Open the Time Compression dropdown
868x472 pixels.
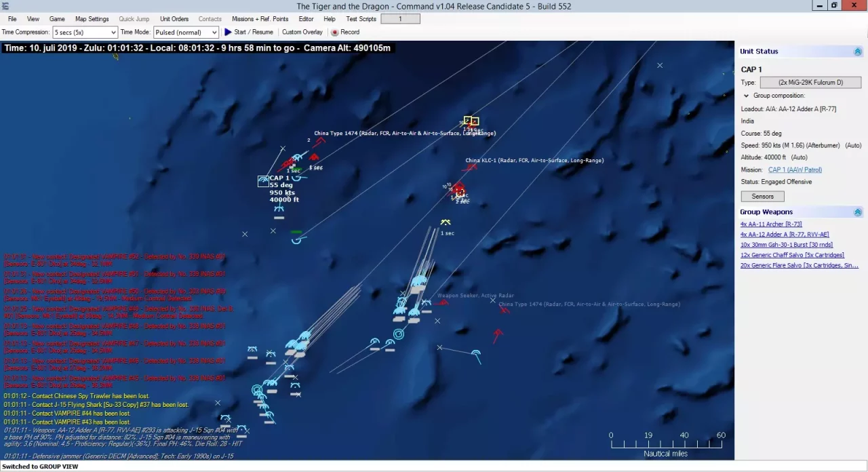click(114, 32)
